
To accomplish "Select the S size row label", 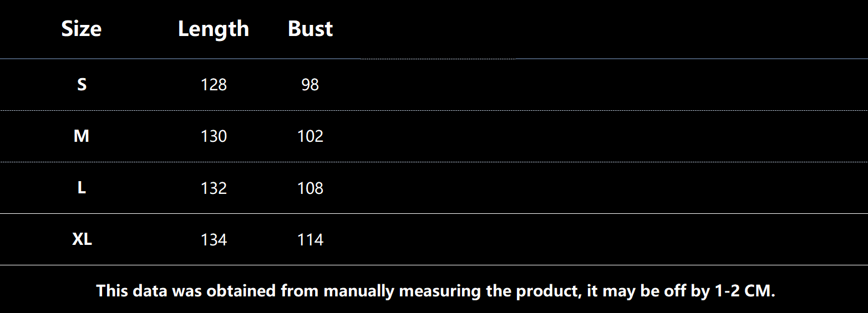I will pyautogui.click(x=82, y=85).
